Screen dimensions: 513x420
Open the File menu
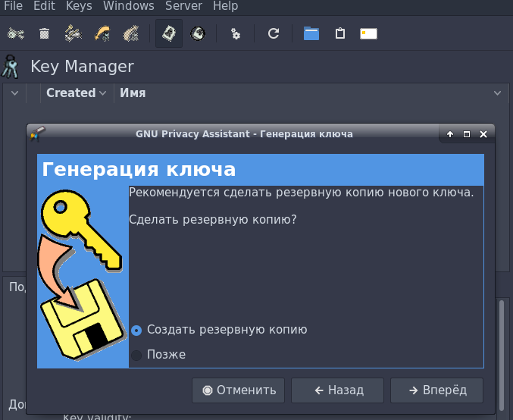click(x=14, y=6)
